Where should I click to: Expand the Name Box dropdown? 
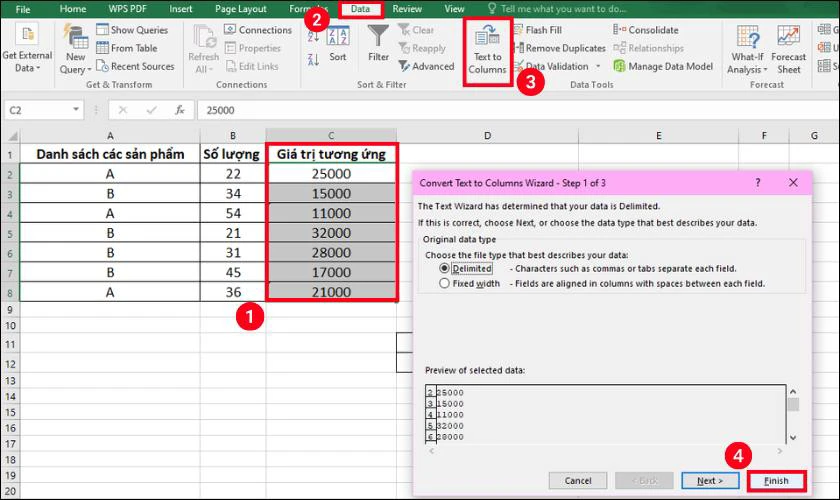point(76,110)
